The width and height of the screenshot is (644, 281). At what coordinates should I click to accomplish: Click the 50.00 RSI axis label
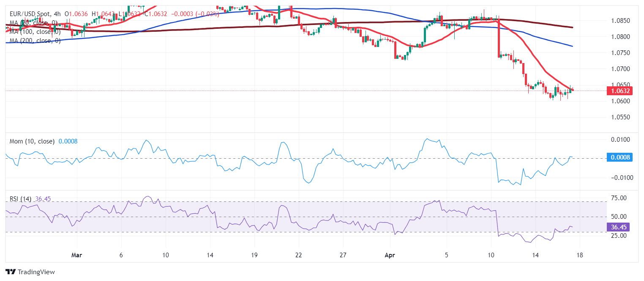[619, 217]
